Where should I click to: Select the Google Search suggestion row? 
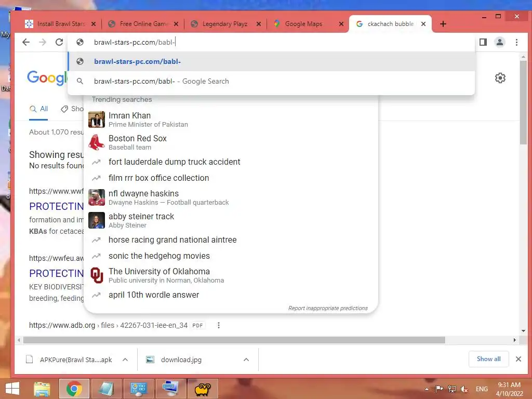pyautogui.click(x=271, y=81)
